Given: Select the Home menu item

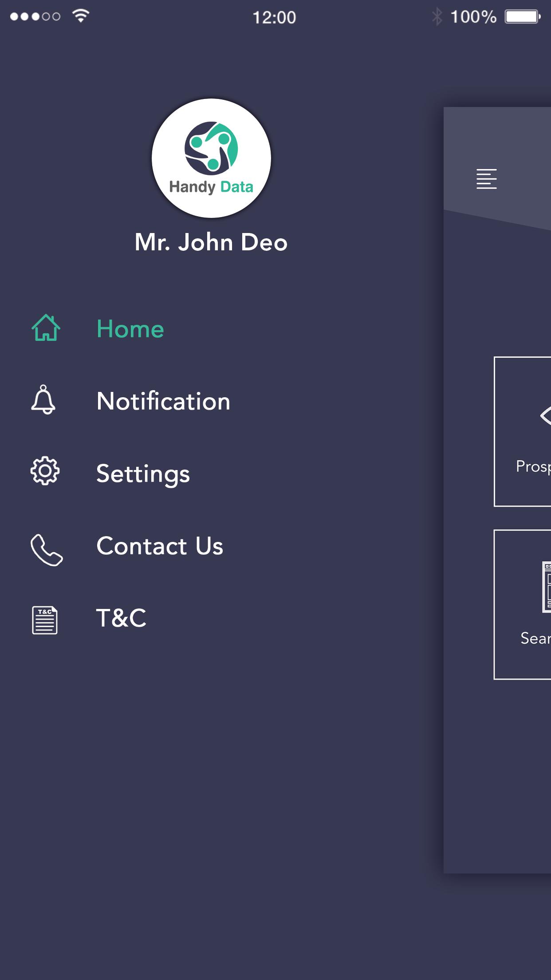Looking at the screenshot, I should (130, 329).
